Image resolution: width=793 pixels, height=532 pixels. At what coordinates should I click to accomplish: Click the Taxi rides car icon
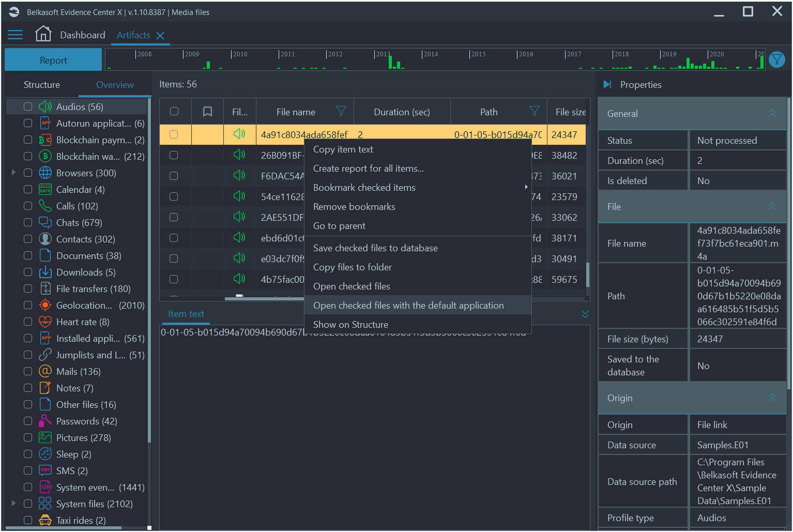(45, 520)
